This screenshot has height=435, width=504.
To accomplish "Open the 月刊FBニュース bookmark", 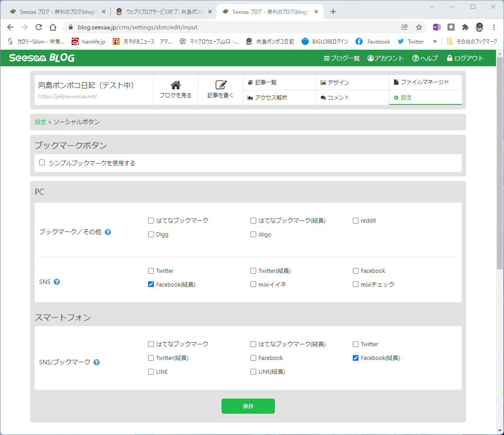I will [x=142, y=41].
